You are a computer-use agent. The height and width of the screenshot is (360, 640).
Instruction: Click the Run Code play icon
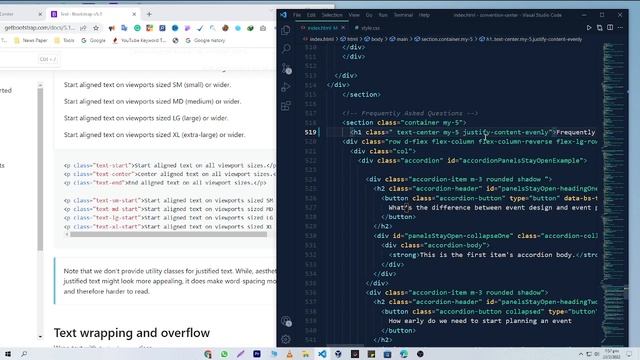(x=589, y=27)
